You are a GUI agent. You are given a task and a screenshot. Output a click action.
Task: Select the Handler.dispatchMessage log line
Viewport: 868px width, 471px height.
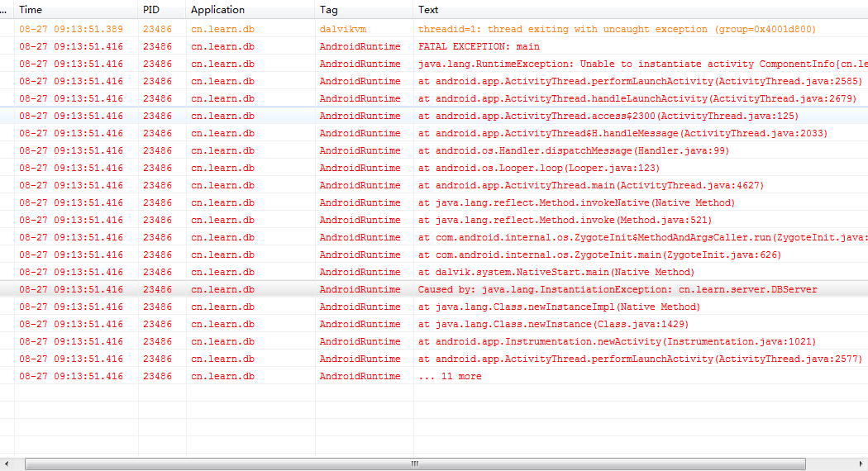pyautogui.click(x=434, y=150)
